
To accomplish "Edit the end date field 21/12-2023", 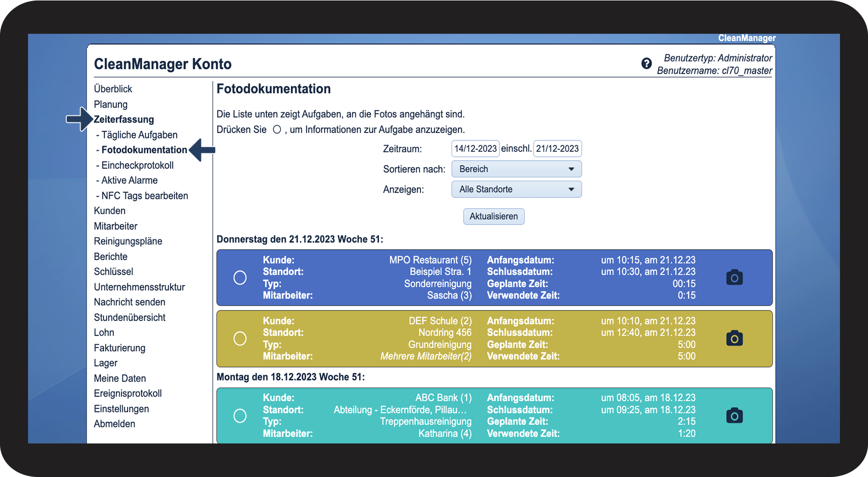I will click(x=557, y=148).
